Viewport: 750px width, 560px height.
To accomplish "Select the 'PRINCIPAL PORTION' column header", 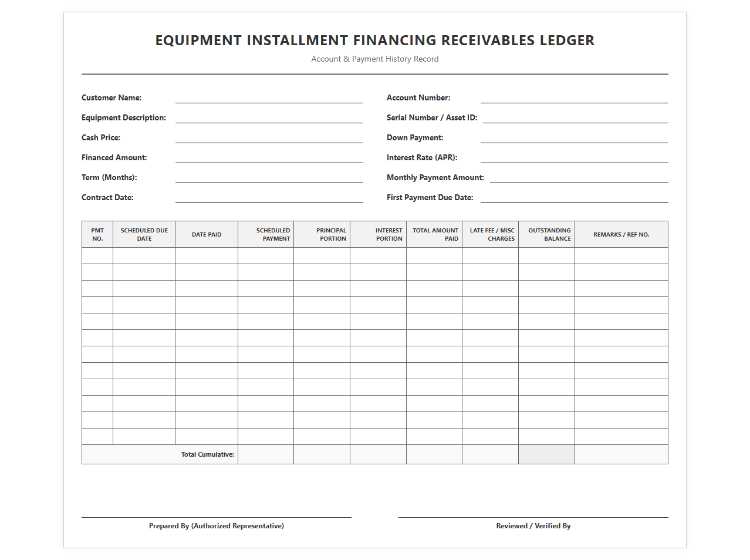I will coord(322,234).
